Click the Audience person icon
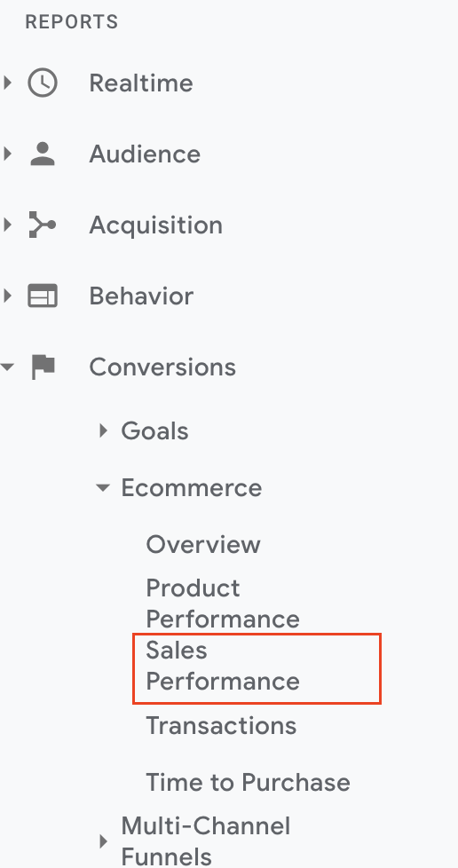Screen dimensions: 458x868 pyautogui.click(x=43, y=154)
